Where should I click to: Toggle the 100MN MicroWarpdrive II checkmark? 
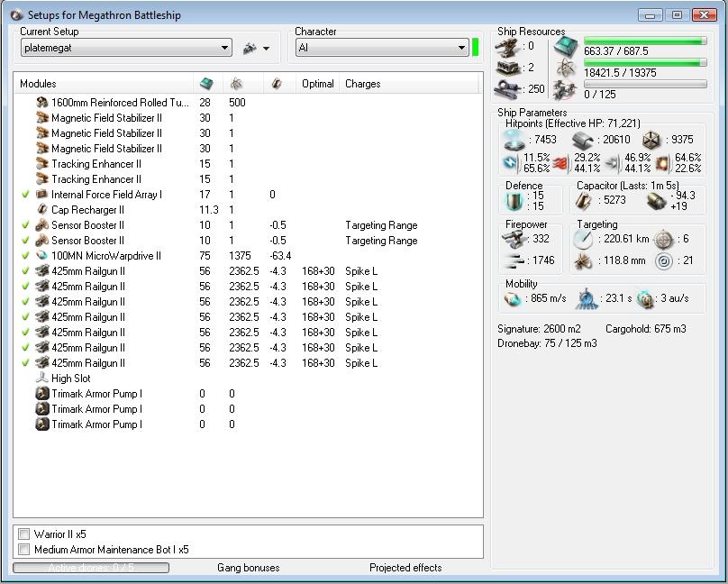pyautogui.click(x=25, y=255)
